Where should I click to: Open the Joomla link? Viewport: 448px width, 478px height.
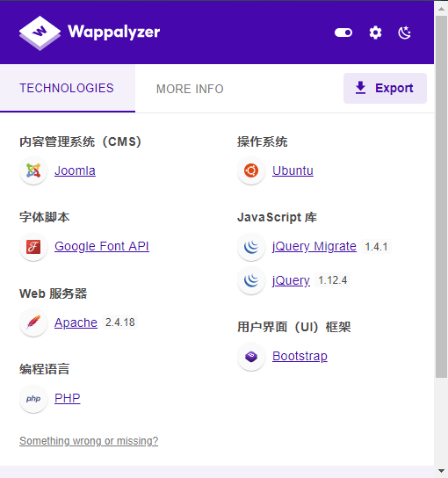click(75, 170)
